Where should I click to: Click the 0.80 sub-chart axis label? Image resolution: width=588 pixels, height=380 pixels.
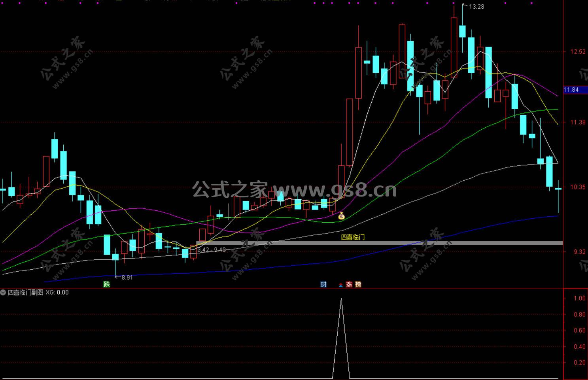(580, 315)
